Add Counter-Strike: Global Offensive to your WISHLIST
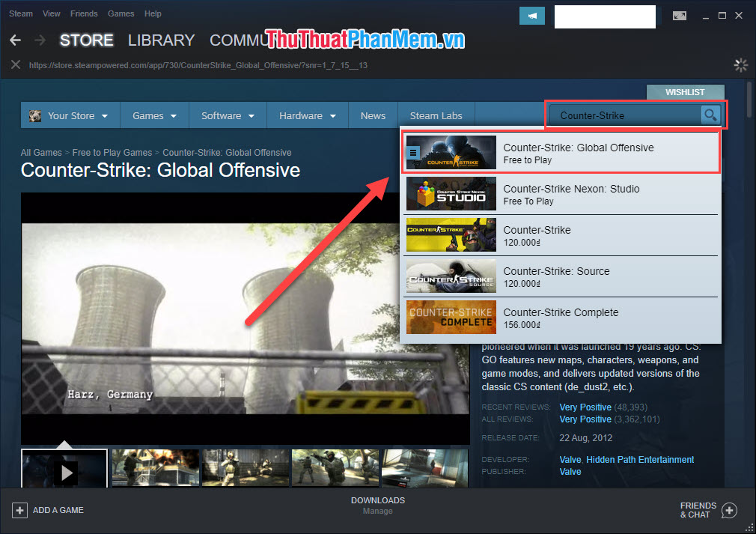 [685, 91]
